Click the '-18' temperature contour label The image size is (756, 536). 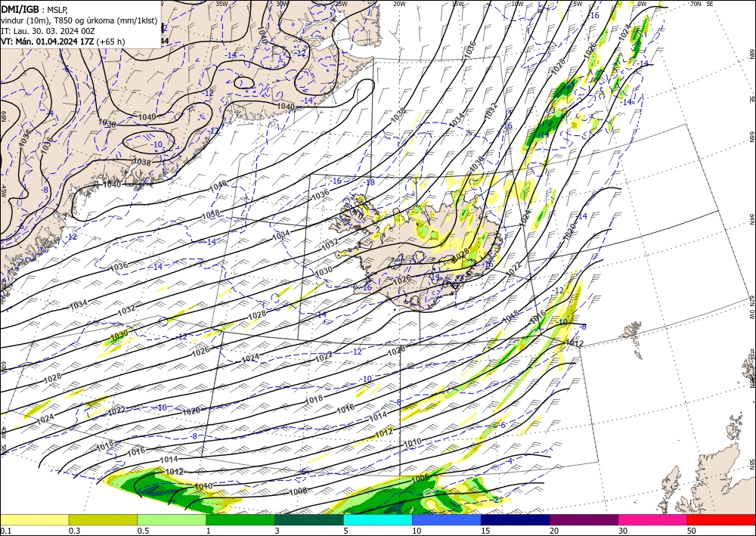click(x=370, y=182)
